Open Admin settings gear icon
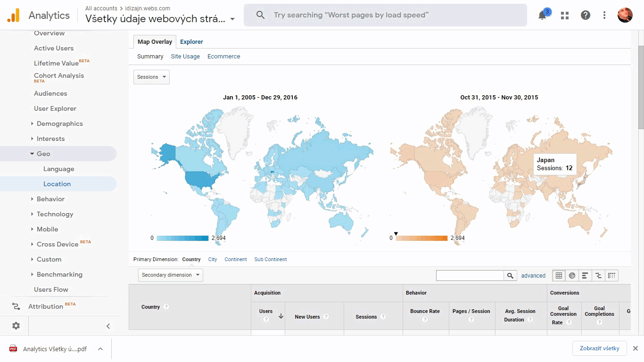644x362 pixels. [x=16, y=326]
